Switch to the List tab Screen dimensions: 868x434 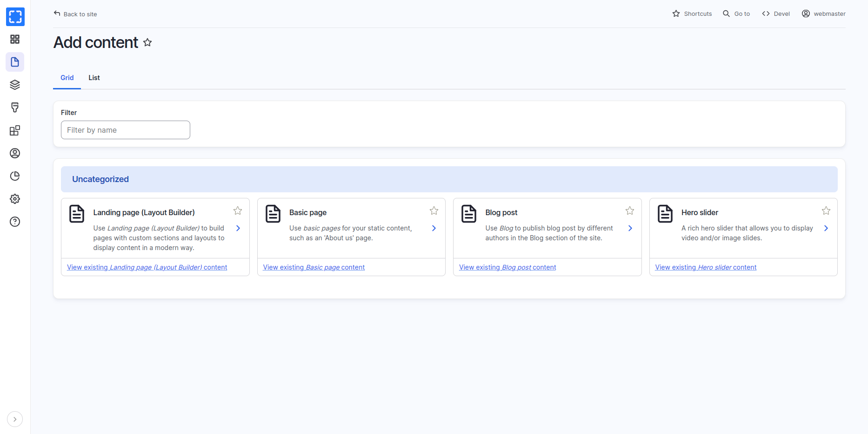pyautogui.click(x=94, y=78)
